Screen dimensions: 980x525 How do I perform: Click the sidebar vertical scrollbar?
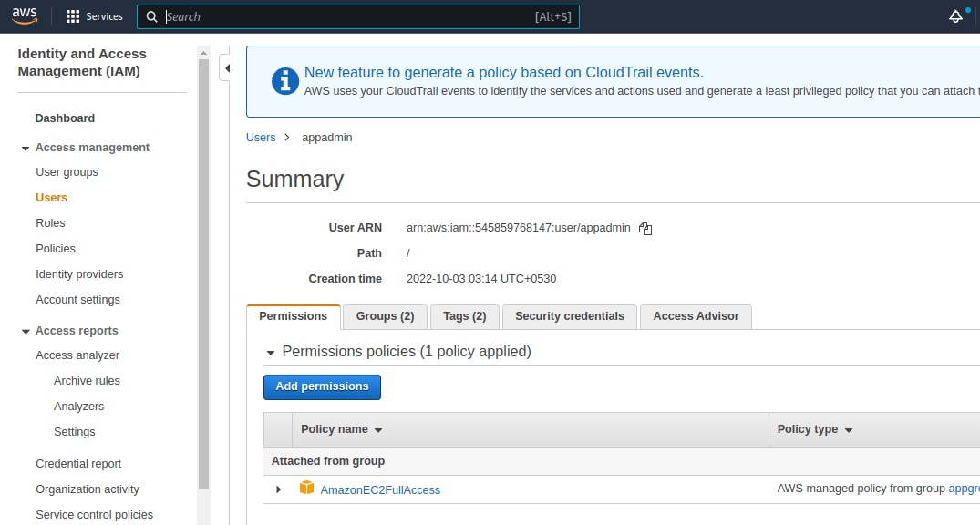[x=203, y=273]
